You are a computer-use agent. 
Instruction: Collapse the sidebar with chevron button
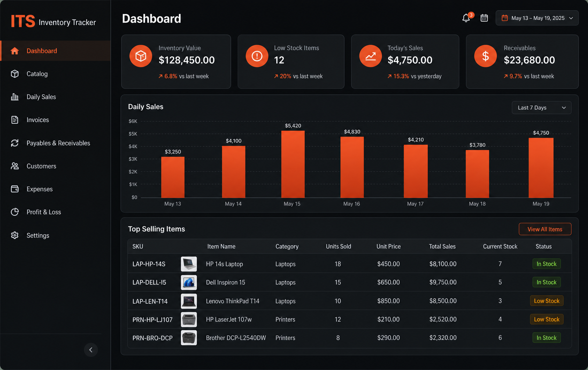point(91,350)
